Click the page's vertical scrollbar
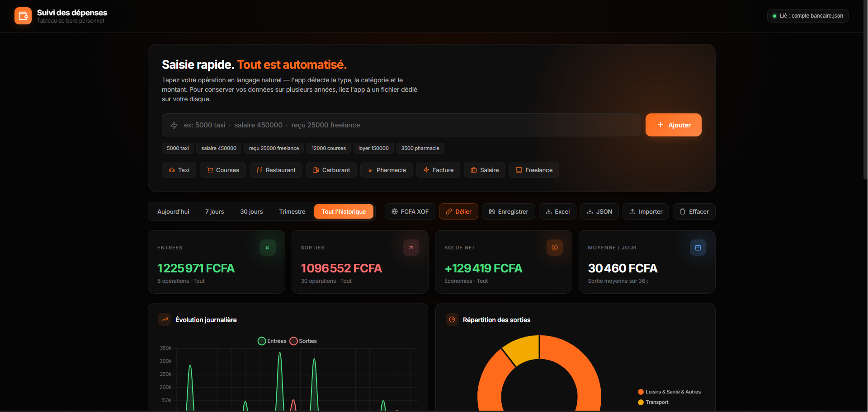Viewport: 868px width, 412px height. 865,90
